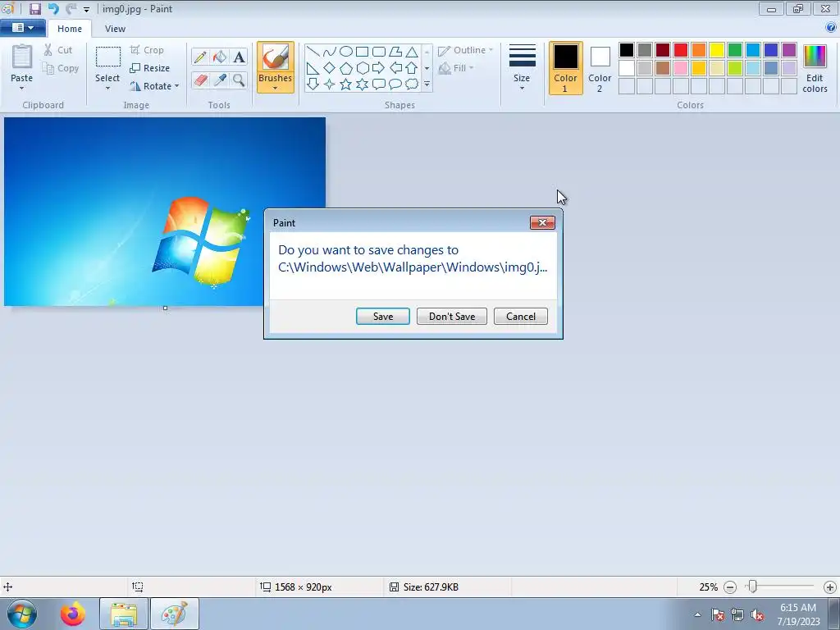Switch to the Home tab
The height and width of the screenshot is (630, 840).
tap(70, 29)
